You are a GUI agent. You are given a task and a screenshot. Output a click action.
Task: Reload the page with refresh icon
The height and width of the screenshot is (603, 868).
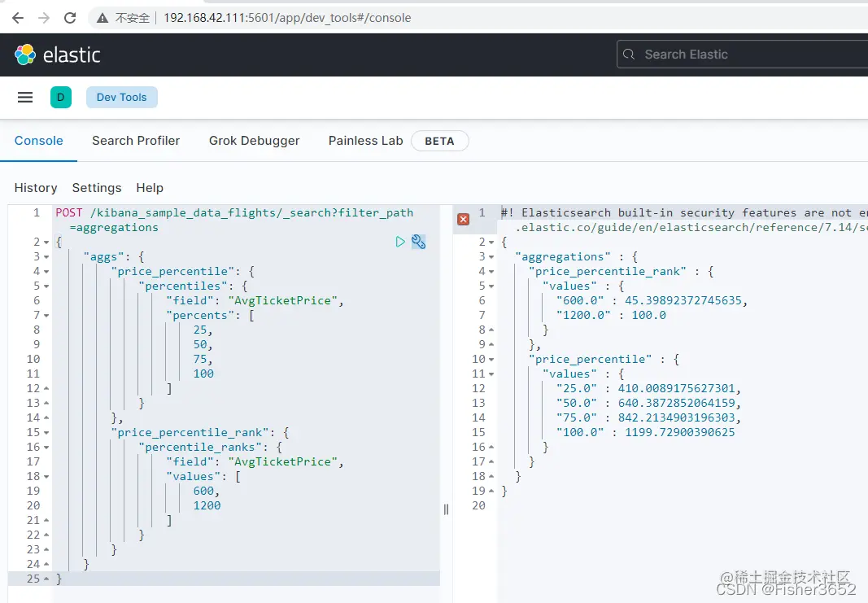70,18
